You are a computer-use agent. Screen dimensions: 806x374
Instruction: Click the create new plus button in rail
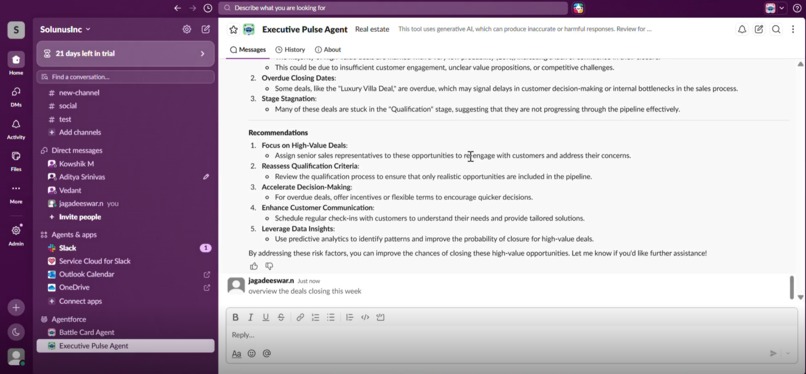[x=16, y=308]
